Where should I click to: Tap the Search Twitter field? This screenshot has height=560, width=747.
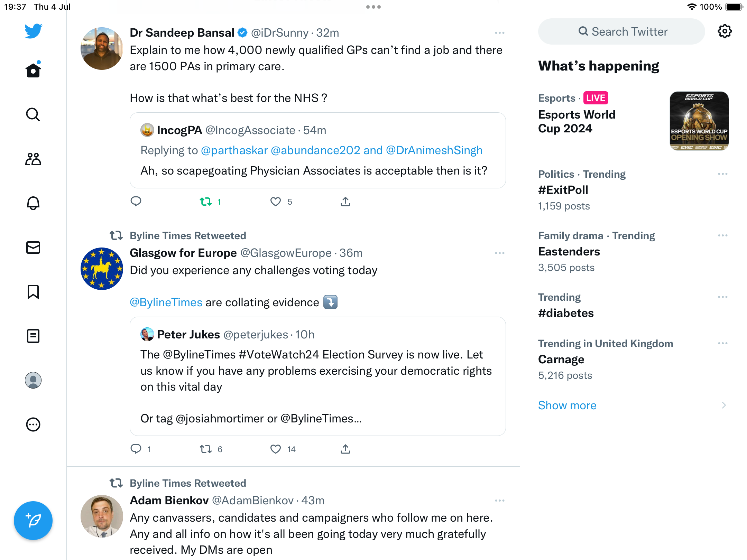(621, 31)
